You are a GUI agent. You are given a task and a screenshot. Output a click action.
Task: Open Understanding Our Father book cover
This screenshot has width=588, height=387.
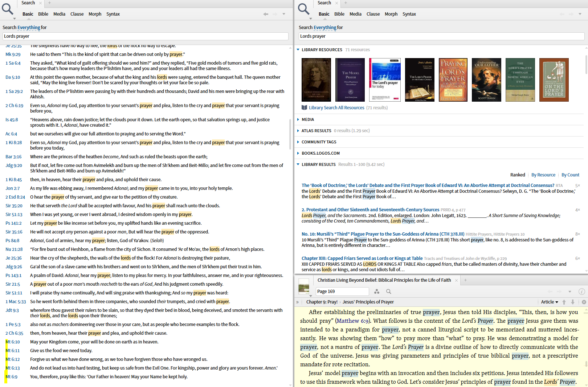(x=486, y=80)
